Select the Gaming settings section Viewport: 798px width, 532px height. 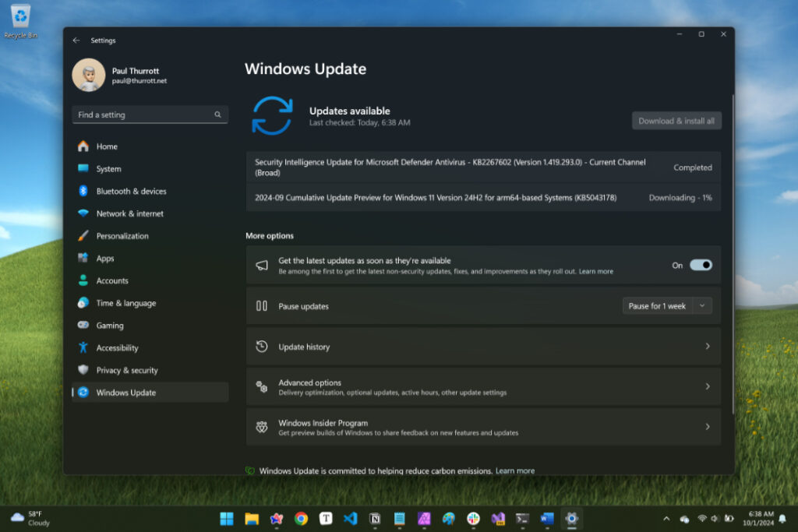tap(111, 325)
